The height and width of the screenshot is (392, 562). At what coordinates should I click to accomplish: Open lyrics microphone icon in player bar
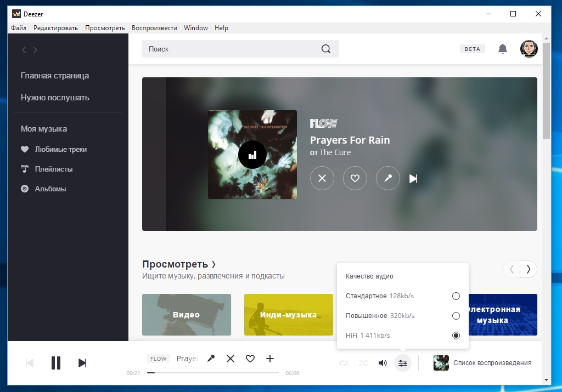211,359
